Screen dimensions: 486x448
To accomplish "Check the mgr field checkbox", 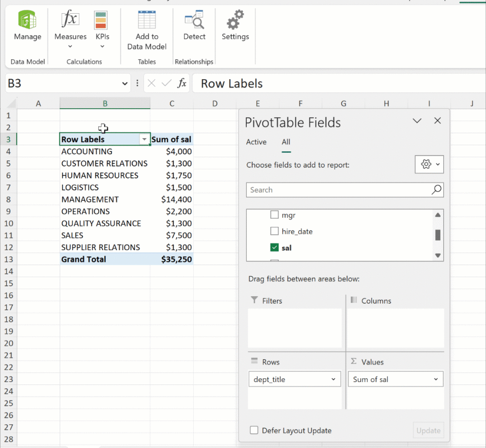I will click(x=274, y=215).
